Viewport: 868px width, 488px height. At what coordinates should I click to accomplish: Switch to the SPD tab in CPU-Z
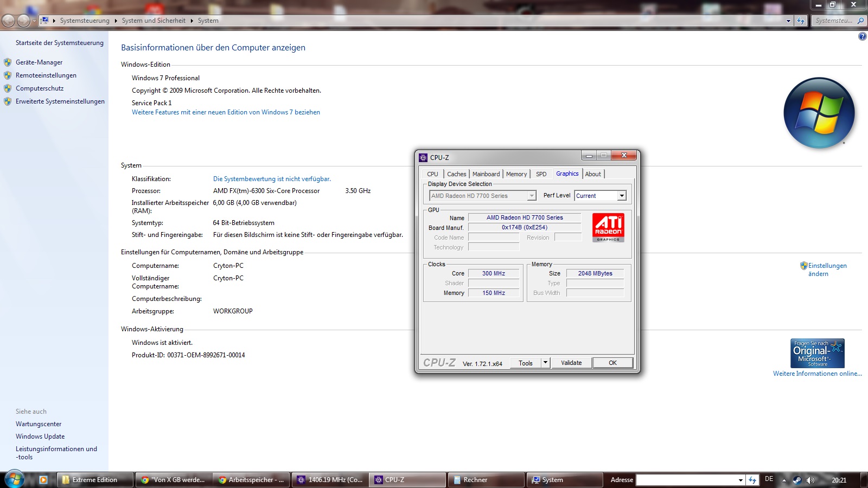pyautogui.click(x=541, y=174)
